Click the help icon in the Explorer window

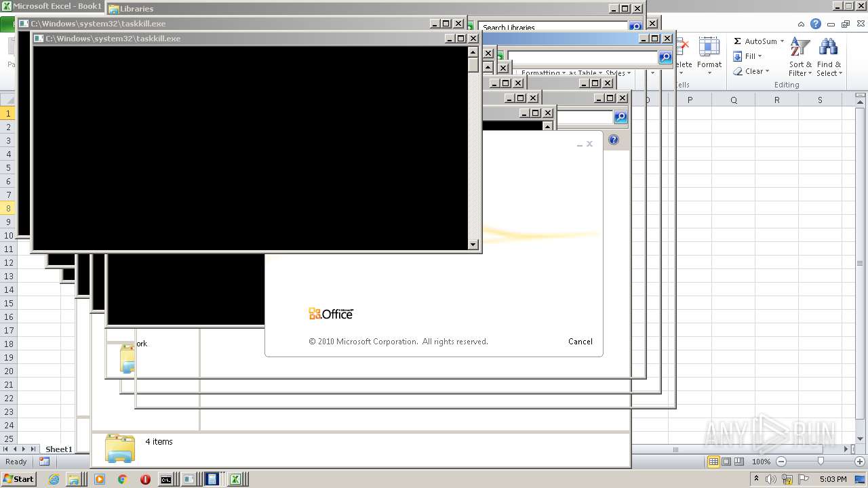pyautogui.click(x=614, y=140)
